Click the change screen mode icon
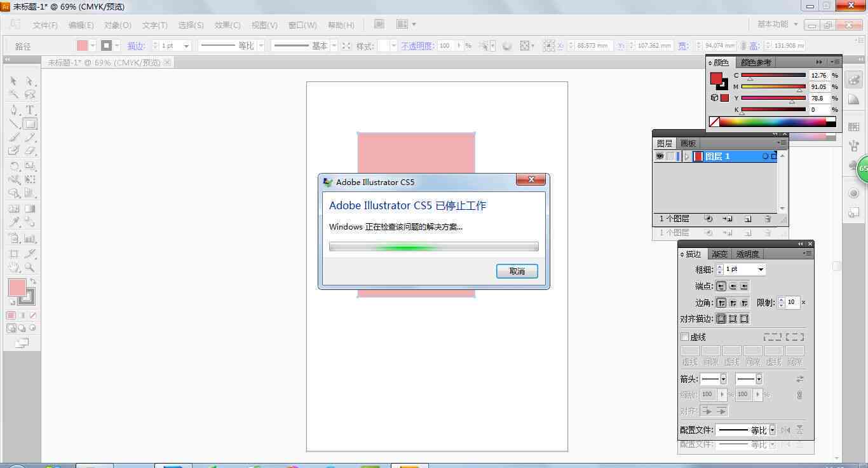The height and width of the screenshot is (468, 868). tap(22, 343)
